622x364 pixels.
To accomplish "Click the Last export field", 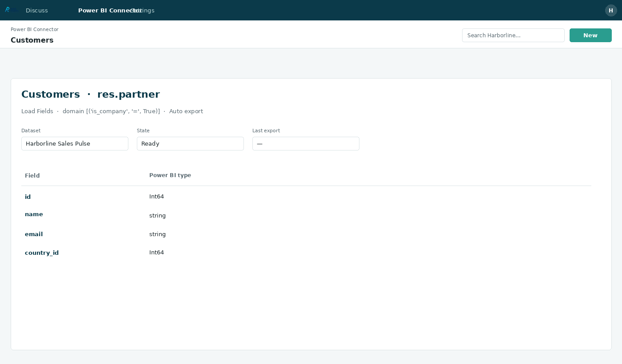I will (x=306, y=143).
